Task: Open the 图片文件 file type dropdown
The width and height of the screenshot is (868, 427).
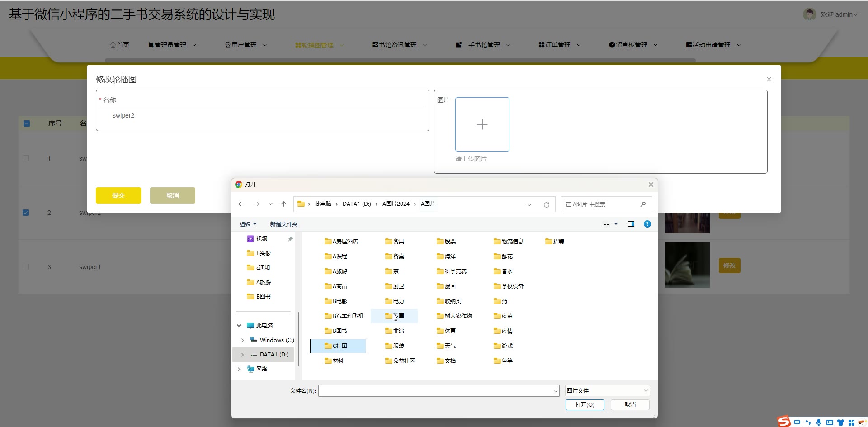Action: tap(607, 390)
